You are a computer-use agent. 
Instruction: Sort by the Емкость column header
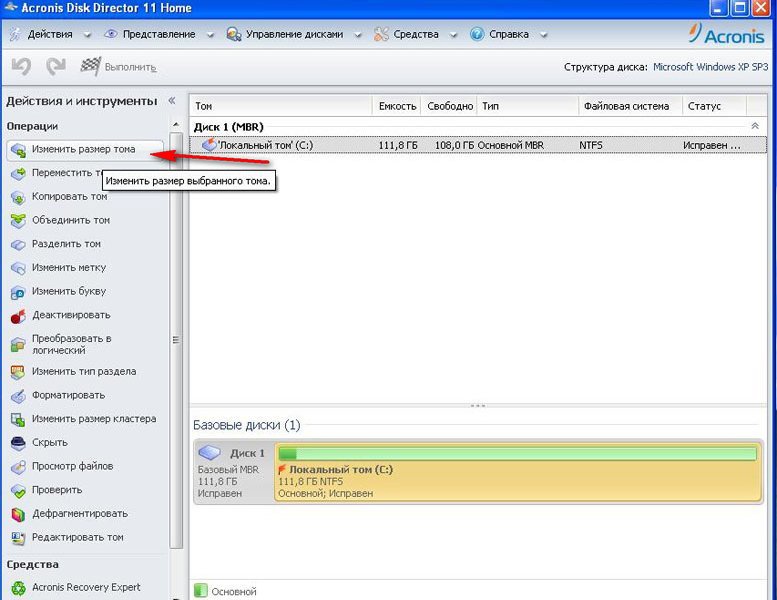coord(396,106)
